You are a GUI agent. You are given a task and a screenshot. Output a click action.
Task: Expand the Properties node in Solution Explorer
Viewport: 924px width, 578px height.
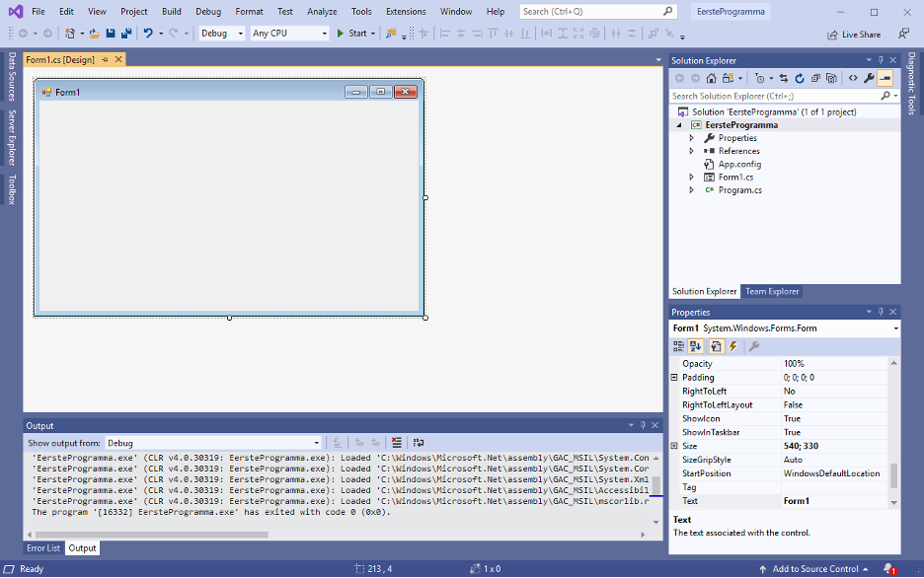pos(692,138)
